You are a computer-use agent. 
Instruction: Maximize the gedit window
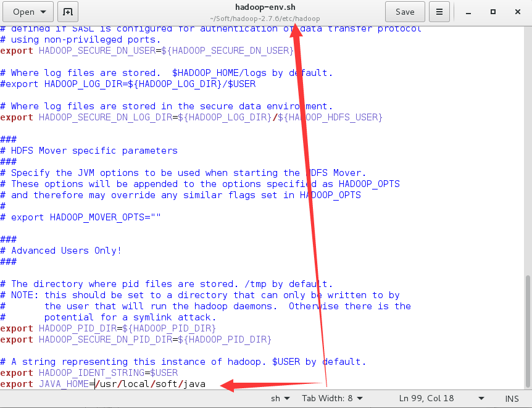493,12
